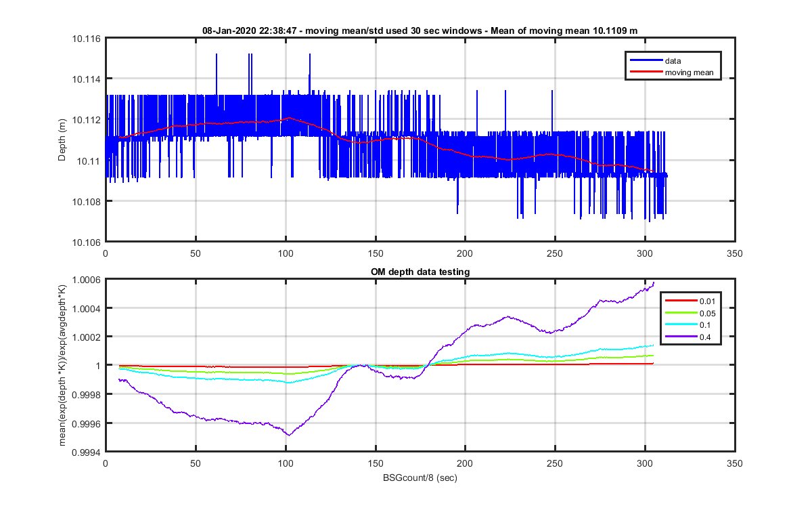812x508 pixels.
Task: Click the '0.05' legend entry
Action: (x=706, y=312)
